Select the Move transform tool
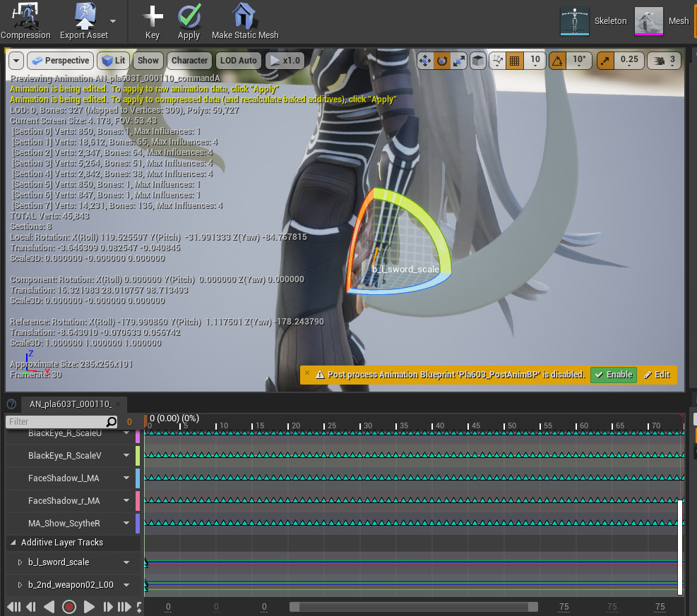Image resolution: width=697 pixels, height=616 pixels. (x=425, y=62)
